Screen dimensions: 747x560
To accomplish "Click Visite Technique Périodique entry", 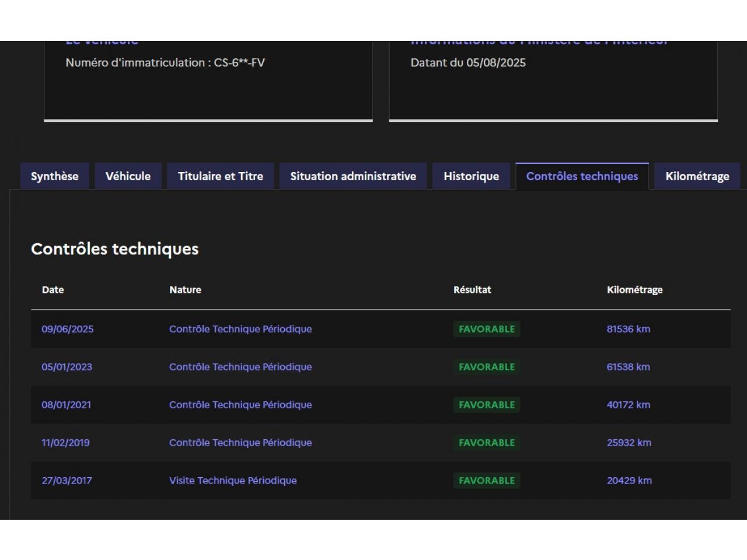I will pos(233,481).
